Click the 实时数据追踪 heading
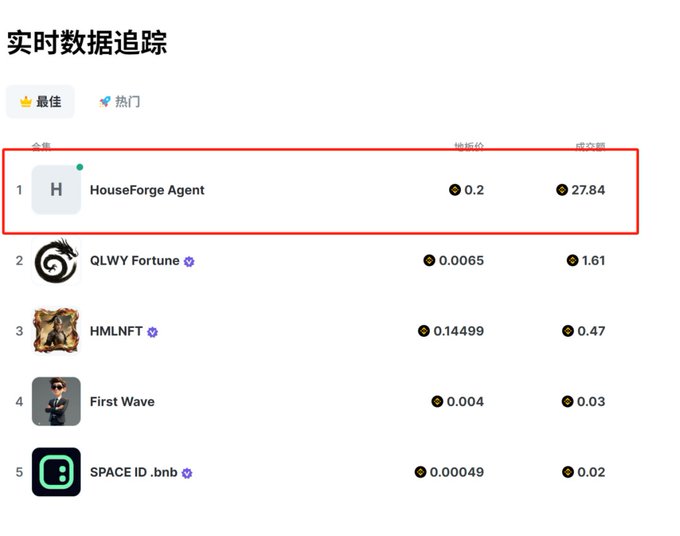The width and height of the screenshot is (680, 536). click(87, 42)
